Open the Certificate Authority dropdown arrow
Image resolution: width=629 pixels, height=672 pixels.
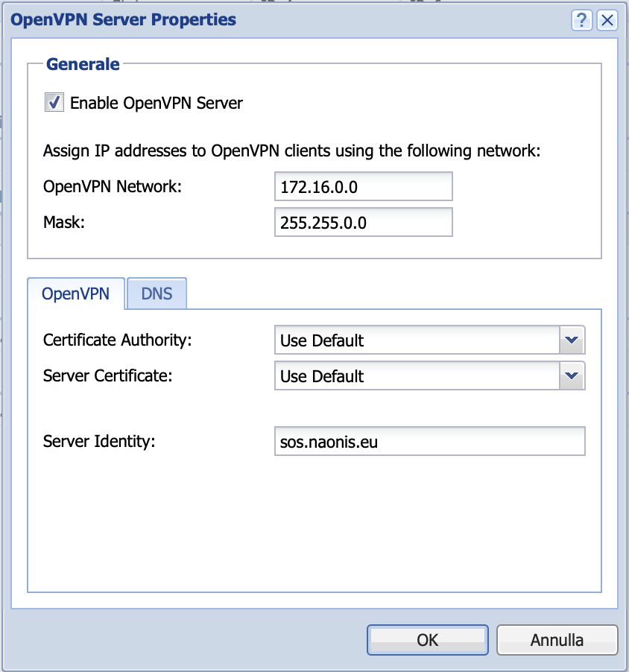click(572, 340)
